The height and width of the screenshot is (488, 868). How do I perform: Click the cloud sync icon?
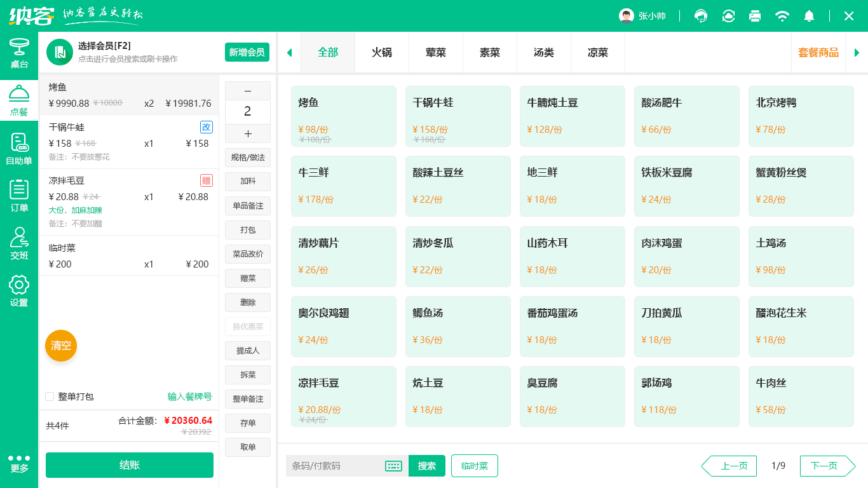point(728,16)
